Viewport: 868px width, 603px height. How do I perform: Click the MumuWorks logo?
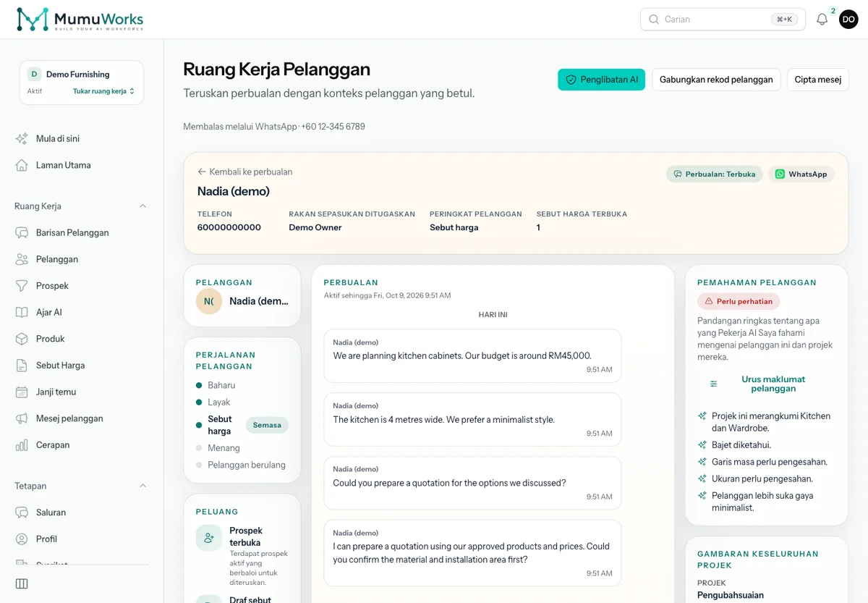click(x=80, y=20)
